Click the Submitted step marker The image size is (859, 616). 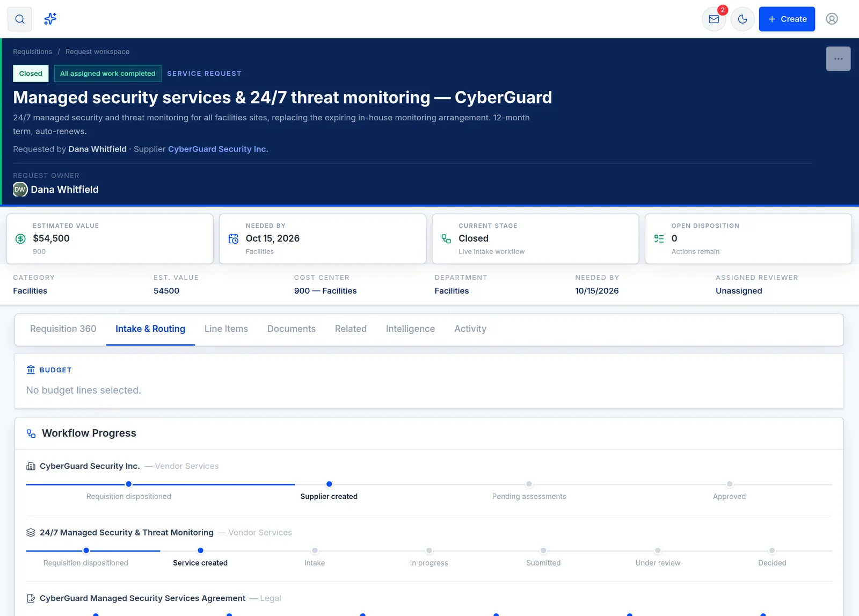pos(543,550)
